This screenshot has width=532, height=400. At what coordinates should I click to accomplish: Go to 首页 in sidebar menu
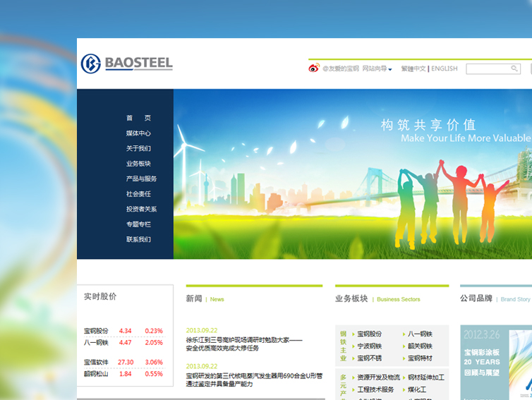[138, 118]
